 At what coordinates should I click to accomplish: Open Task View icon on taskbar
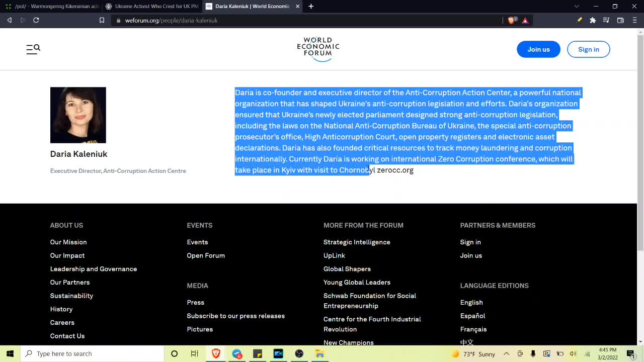[x=195, y=353]
